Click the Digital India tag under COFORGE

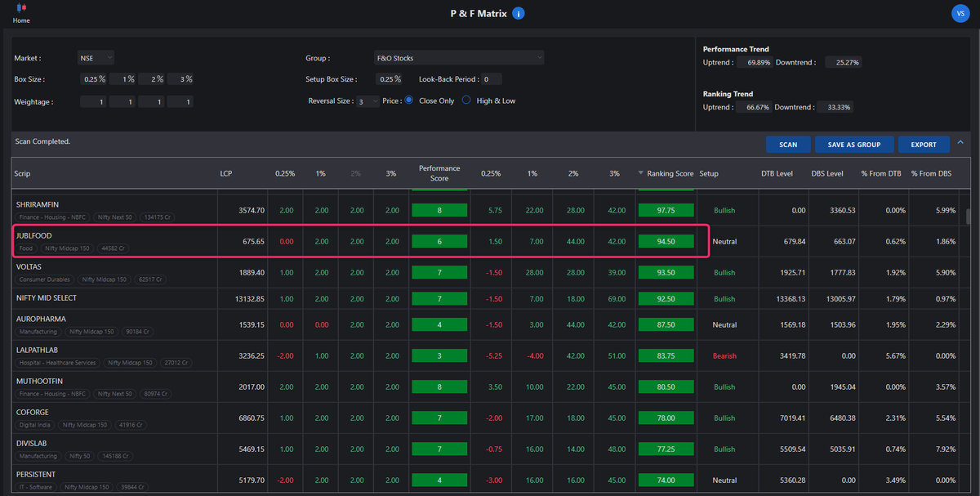coord(36,425)
